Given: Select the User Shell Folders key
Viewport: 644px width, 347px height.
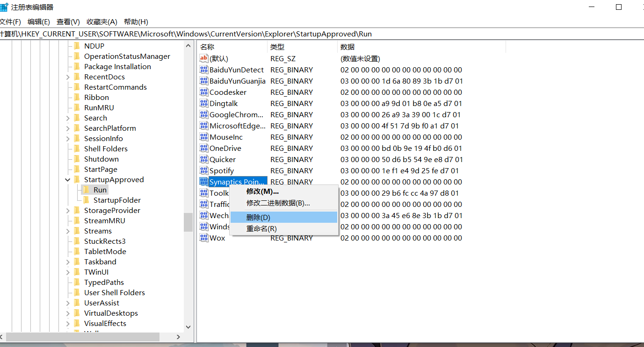Looking at the screenshot, I should point(115,292).
